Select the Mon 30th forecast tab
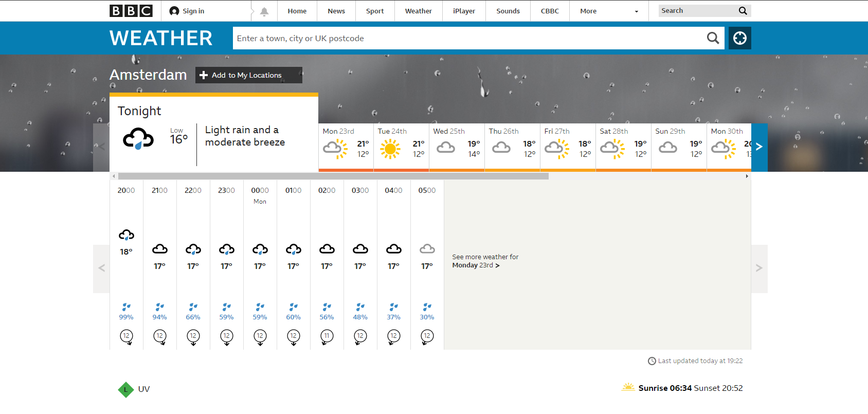 point(729,147)
